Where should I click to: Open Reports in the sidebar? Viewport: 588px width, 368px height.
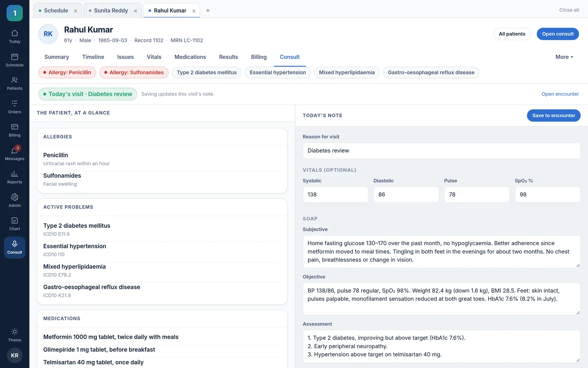15,177
